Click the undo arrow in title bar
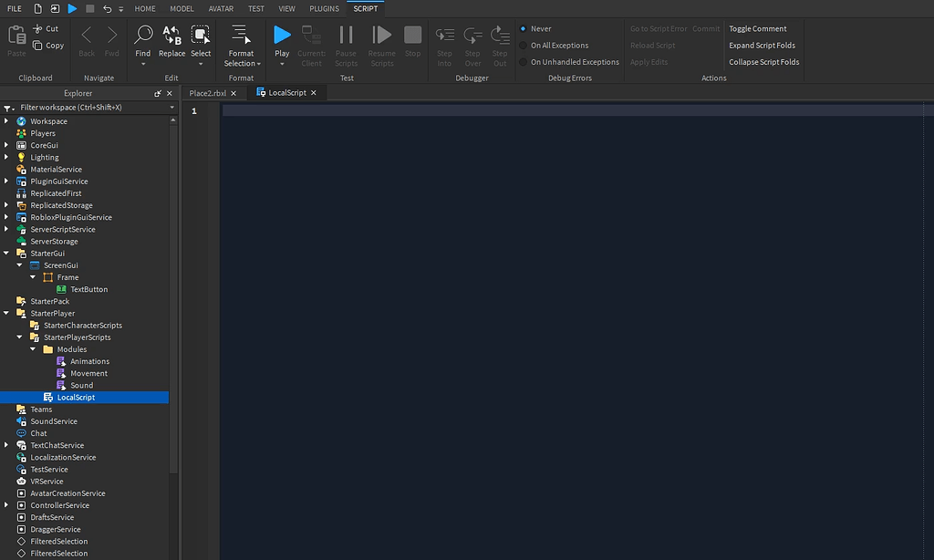This screenshot has width=934, height=560. [x=107, y=8]
